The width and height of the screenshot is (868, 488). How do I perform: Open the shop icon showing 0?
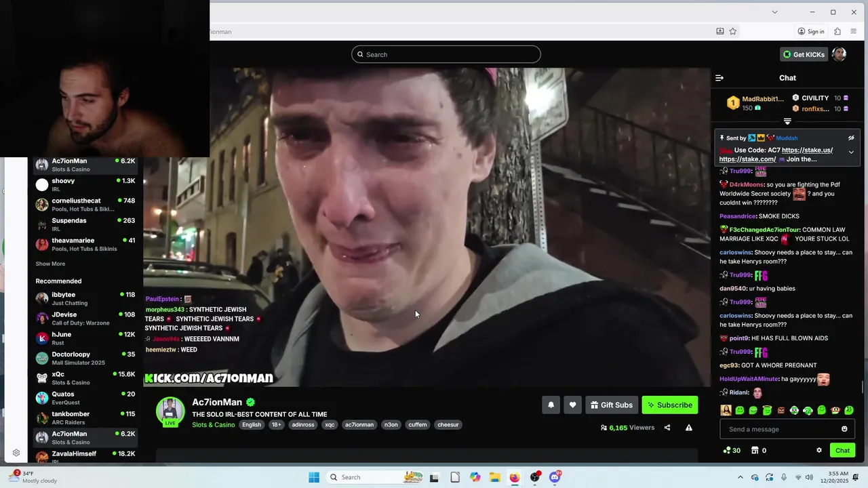tap(759, 450)
